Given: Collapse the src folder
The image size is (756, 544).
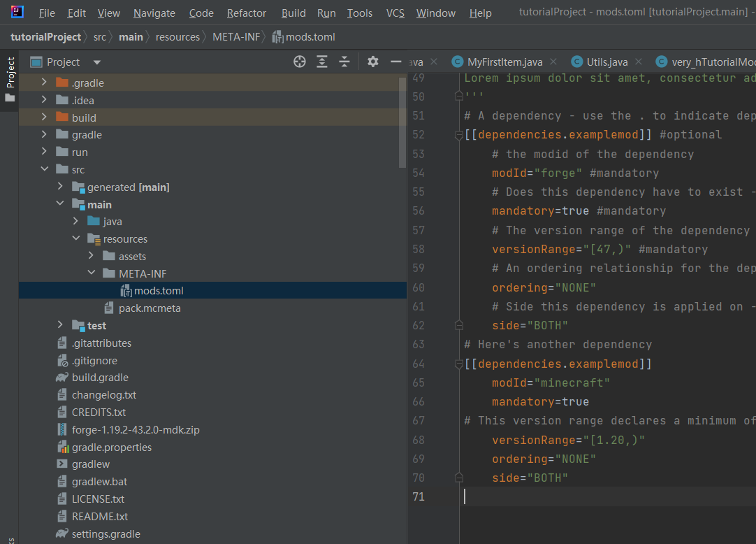Looking at the screenshot, I should 44,169.
